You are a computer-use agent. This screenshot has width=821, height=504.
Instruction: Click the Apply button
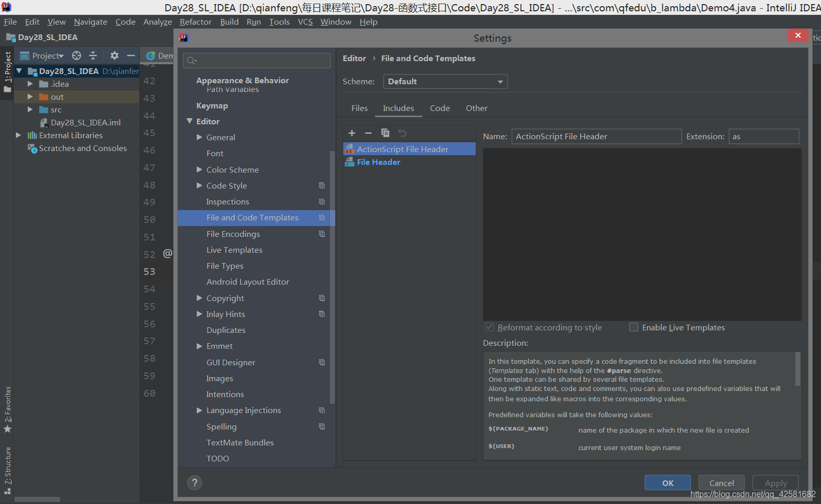point(776,483)
